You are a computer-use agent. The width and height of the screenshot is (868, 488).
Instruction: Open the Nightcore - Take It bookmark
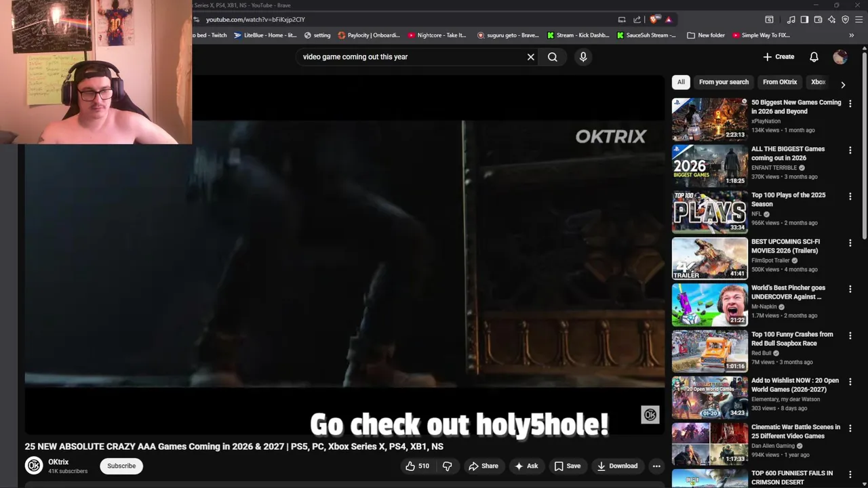pos(437,35)
